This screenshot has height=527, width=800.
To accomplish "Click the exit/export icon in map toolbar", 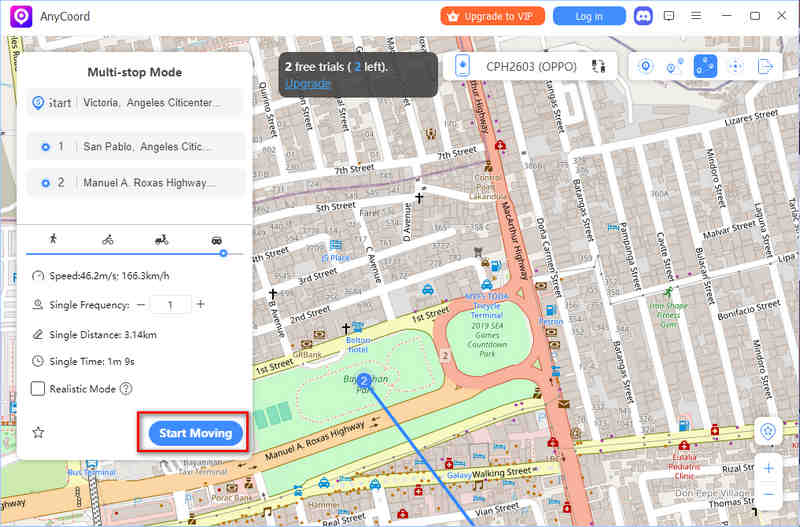I will coord(766,66).
